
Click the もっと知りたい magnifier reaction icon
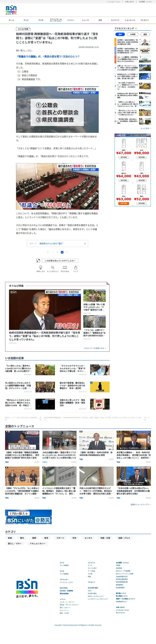(x=53, y=268)
